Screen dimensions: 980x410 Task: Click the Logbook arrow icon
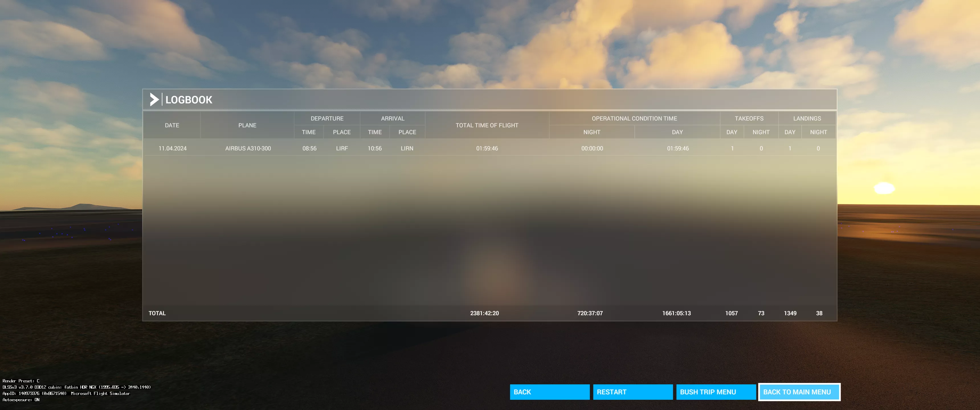pyautogui.click(x=154, y=100)
